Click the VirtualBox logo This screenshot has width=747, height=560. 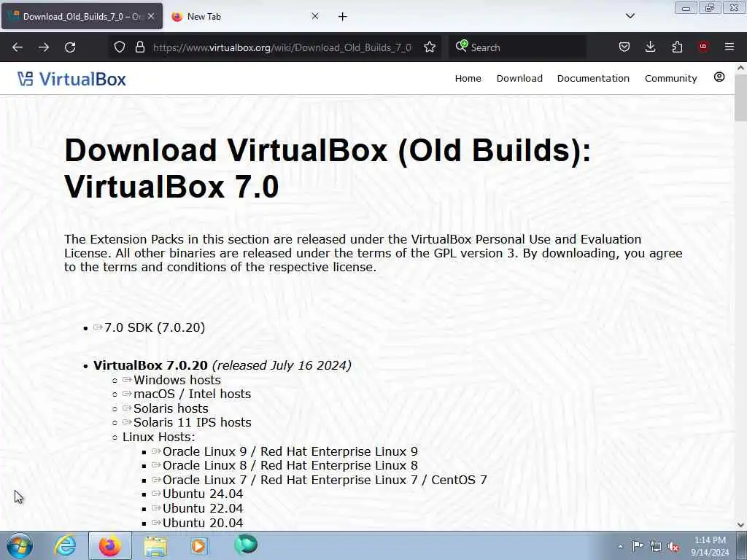(x=72, y=79)
